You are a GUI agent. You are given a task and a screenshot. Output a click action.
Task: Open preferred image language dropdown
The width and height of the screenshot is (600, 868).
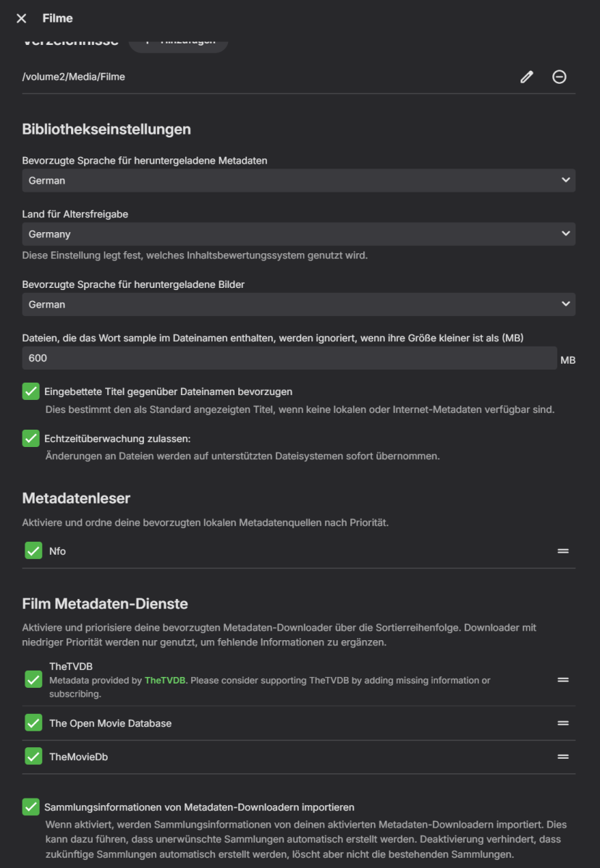coord(298,305)
